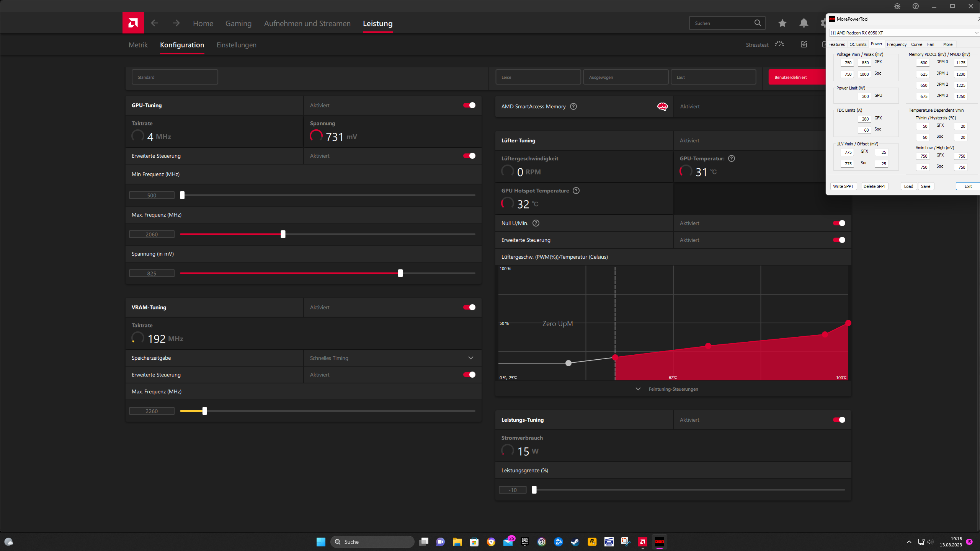Click the back navigation arrow
This screenshot has width=980, height=551.
pyautogui.click(x=154, y=23)
